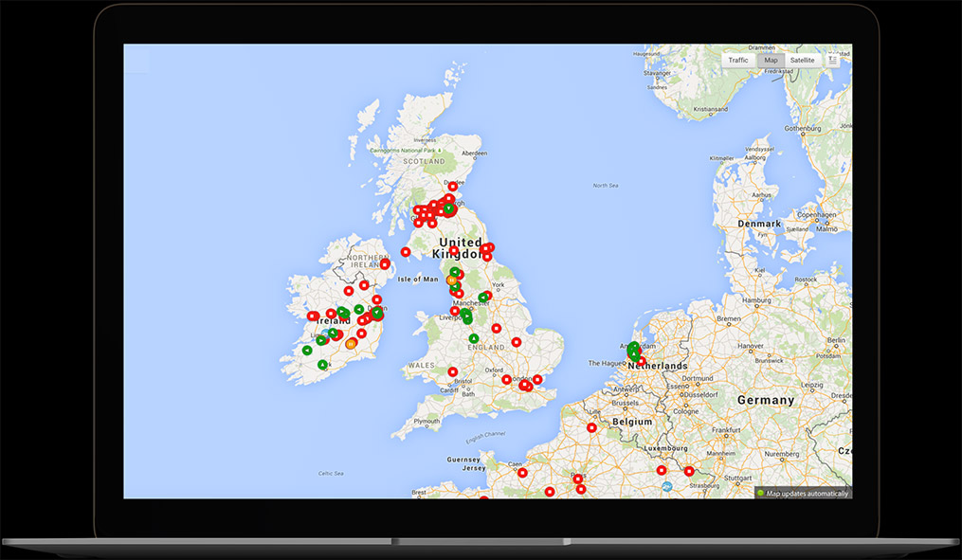Click the blue marker near Limerick

[326, 334]
